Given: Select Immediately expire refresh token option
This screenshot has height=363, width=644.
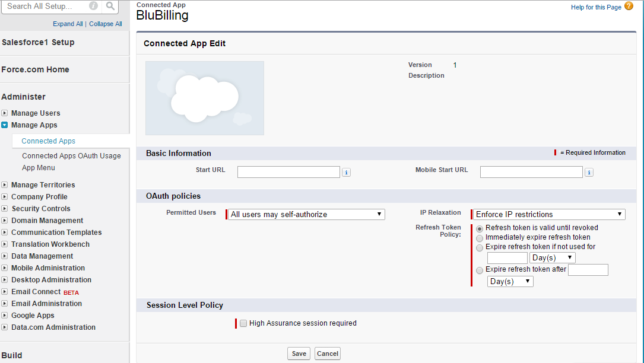Looking at the screenshot, I should (x=480, y=238).
